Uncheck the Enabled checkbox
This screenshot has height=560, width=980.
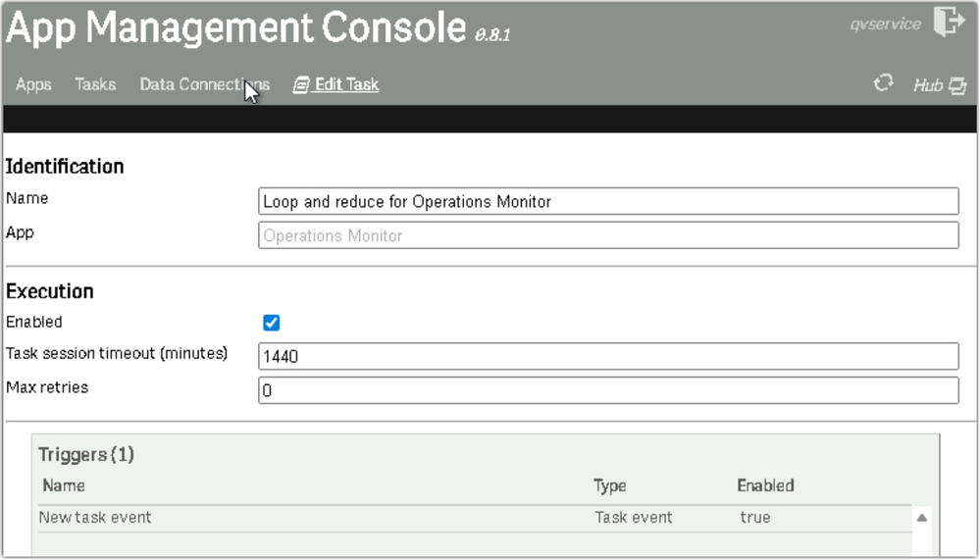click(x=272, y=323)
